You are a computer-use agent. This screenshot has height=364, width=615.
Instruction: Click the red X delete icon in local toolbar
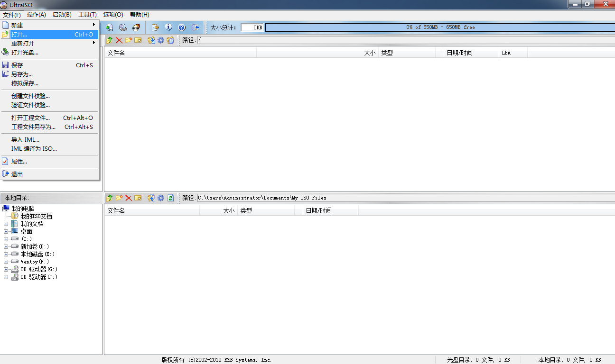[129, 198]
